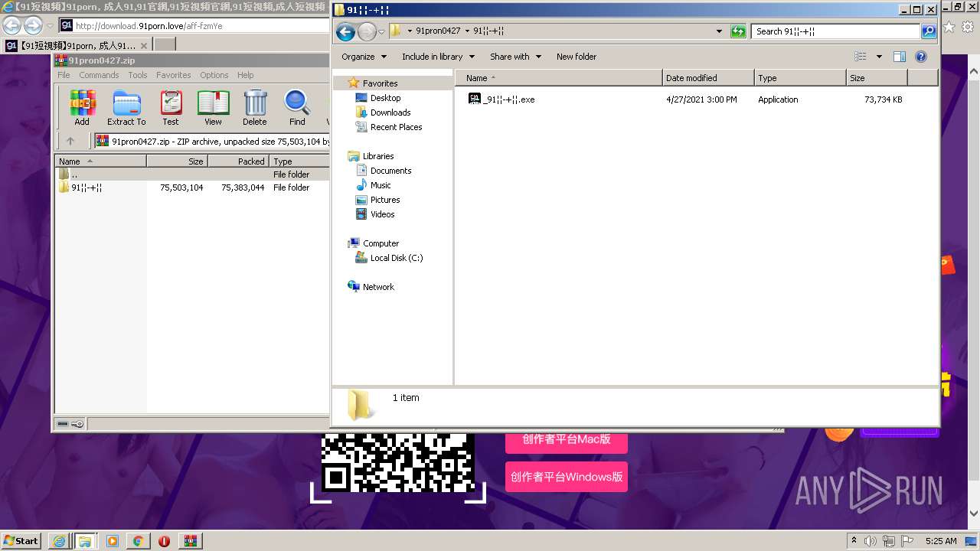The image size is (980, 551).
Task: Open WinRAR Help menu
Action: 245,75
